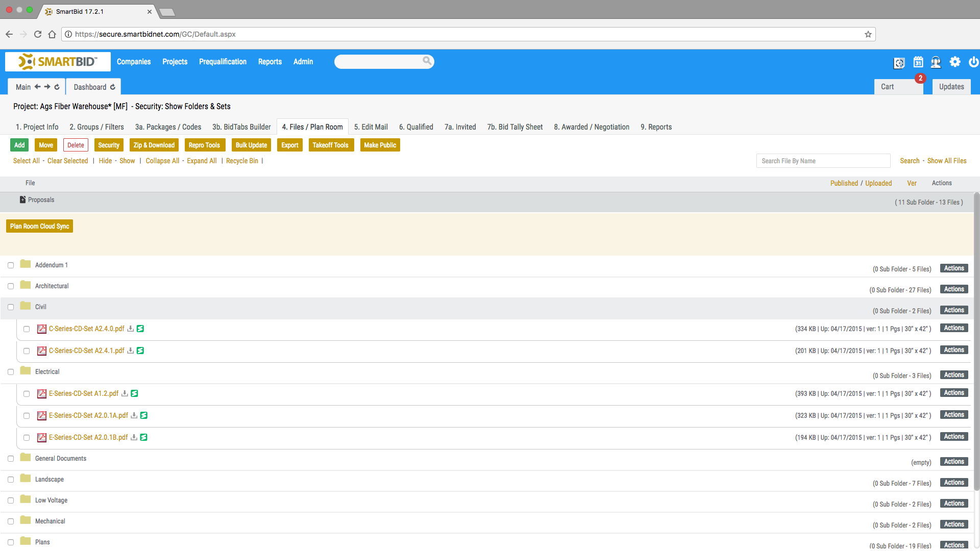Image resolution: width=980 pixels, height=551 pixels.
Task: Download C-Series-CD-Set A2.4.0.pdf via download icon
Action: coord(131,329)
